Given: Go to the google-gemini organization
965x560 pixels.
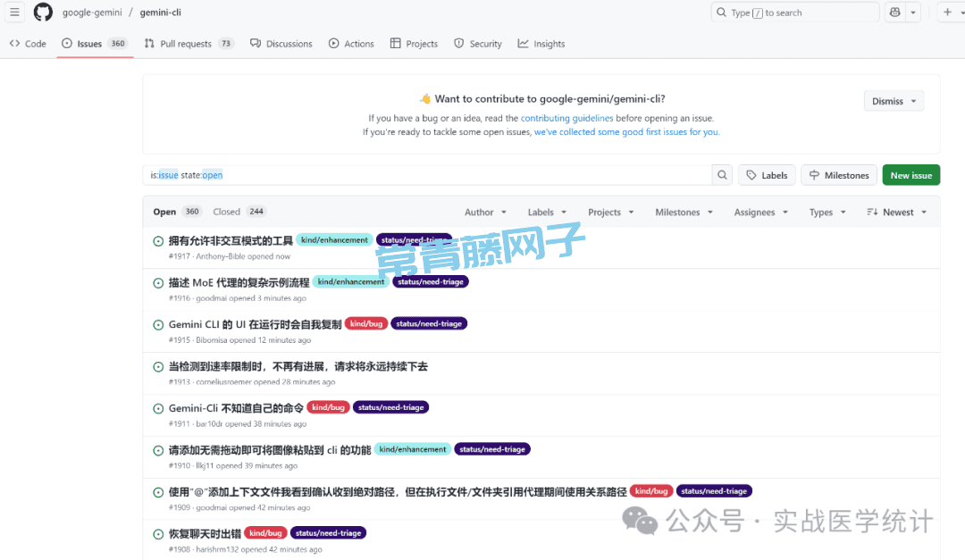Looking at the screenshot, I should point(92,13).
